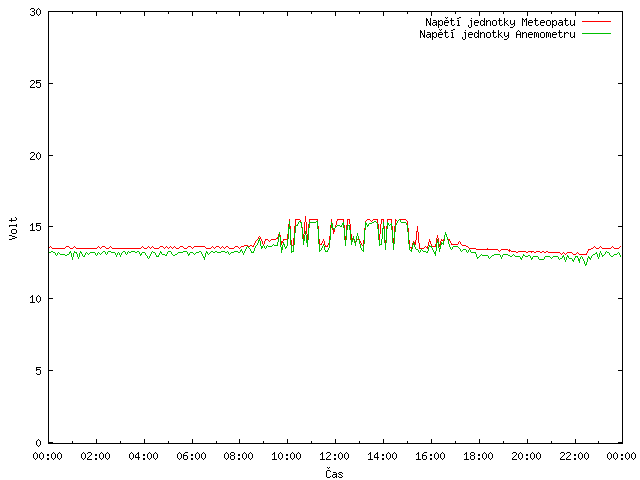Click the legend label 'Napětí jednotky Meteopatu'
The height and width of the screenshot is (480, 640).
pyautogui.click(x=500, y=22)
